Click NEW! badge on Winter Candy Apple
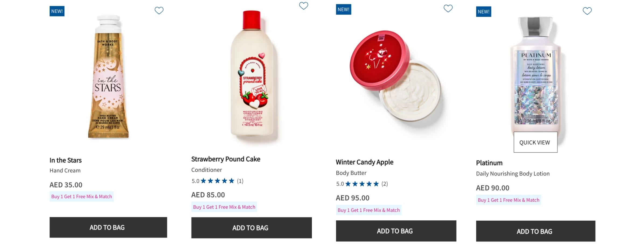This screenshot has width=644, height=246. [x=343, y=9]
